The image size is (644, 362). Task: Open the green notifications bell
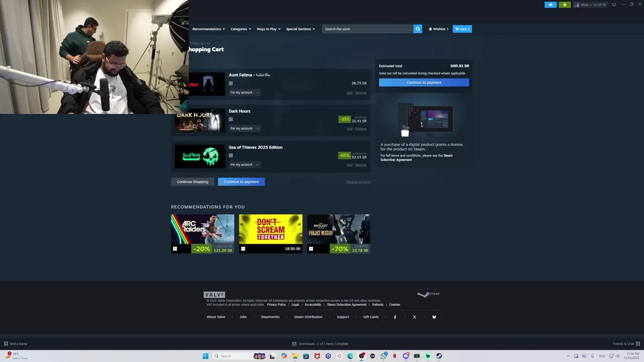pos(565,5)
